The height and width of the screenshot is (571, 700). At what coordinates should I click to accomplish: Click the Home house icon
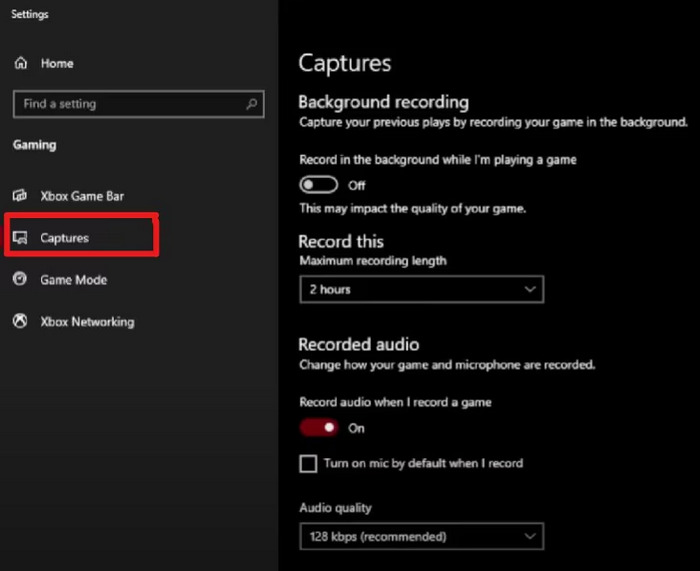coord(20,63)
